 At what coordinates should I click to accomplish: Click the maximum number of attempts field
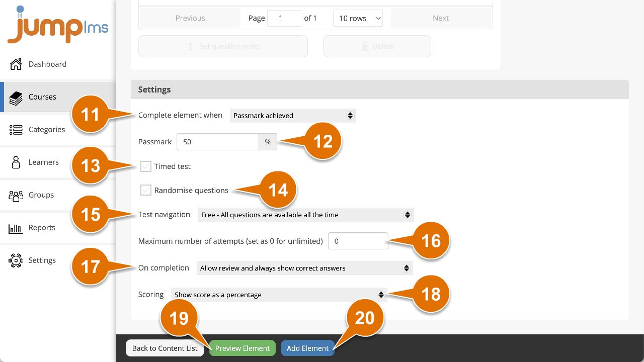pyautogui.click(x=358, y=241)
